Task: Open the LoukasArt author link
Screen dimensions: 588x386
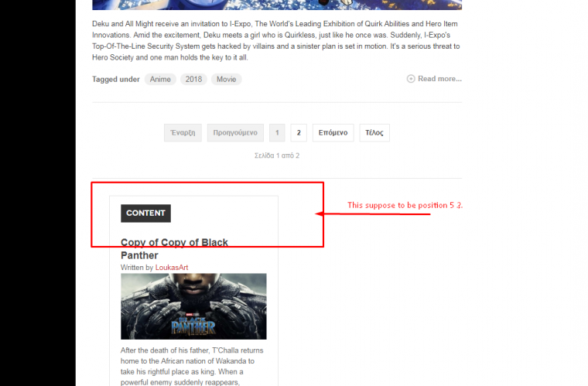Action: pyautogui.click(x=172, y=268)
